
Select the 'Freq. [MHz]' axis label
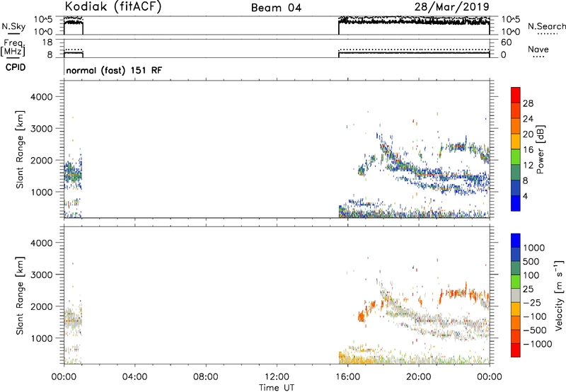tap(13, 48)
